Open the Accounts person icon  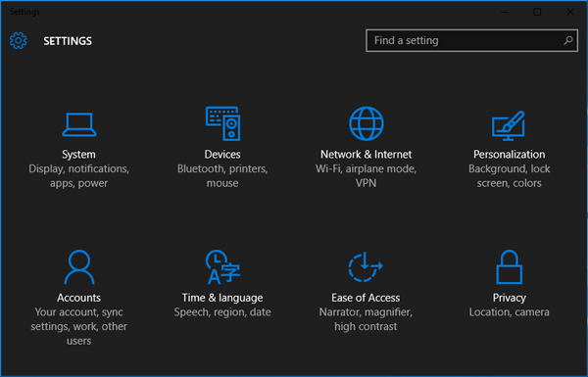tap(79, 266)
